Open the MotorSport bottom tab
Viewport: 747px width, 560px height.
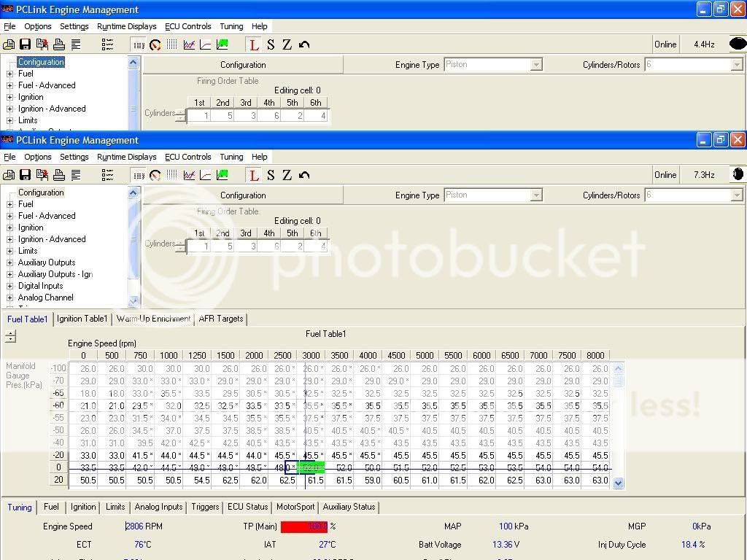295,507
